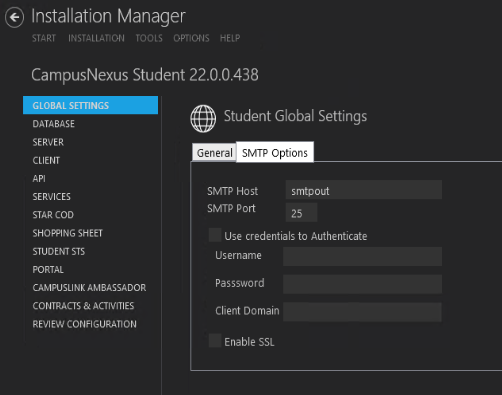Viewport: 502px width, 395px height.
Task: Open the OPTIONS menu
Action: [x=191, y=38]
